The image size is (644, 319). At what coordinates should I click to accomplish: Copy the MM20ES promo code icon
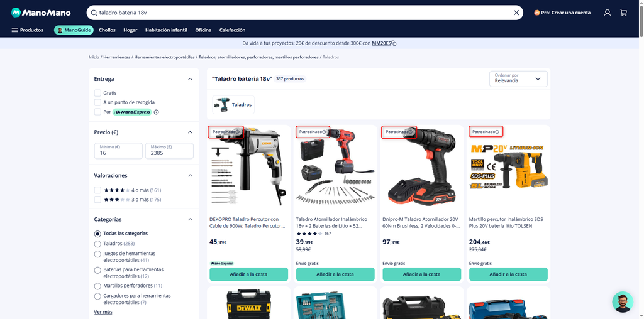394,43
